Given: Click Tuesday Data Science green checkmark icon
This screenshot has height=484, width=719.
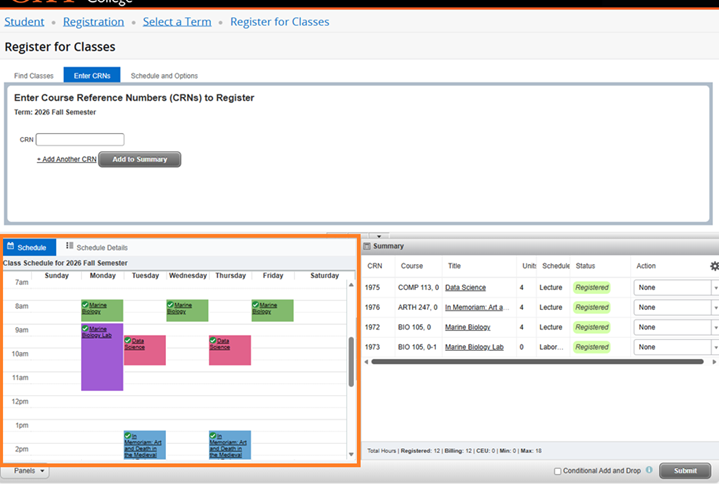Looking at the screenshot, I should click(x=128, y=340).
